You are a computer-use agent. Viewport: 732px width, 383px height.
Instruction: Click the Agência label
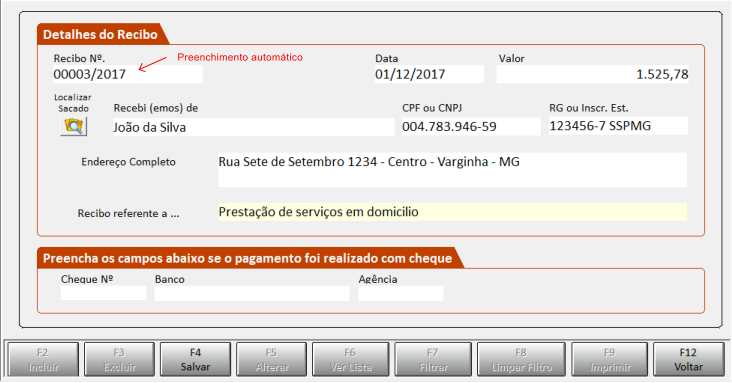(378, 279)
